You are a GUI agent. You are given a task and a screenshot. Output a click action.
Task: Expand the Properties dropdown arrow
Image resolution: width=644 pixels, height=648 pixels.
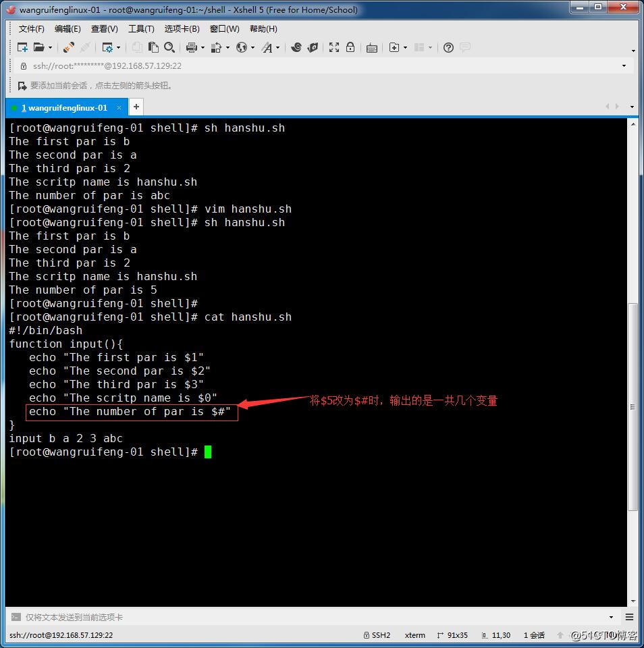(x=119, y=48)
